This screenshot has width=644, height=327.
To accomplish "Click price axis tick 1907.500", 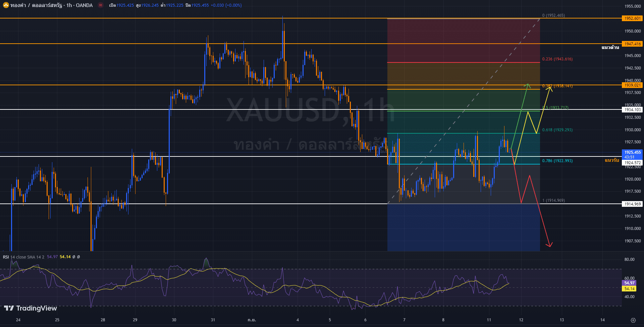I will [633, 241].
